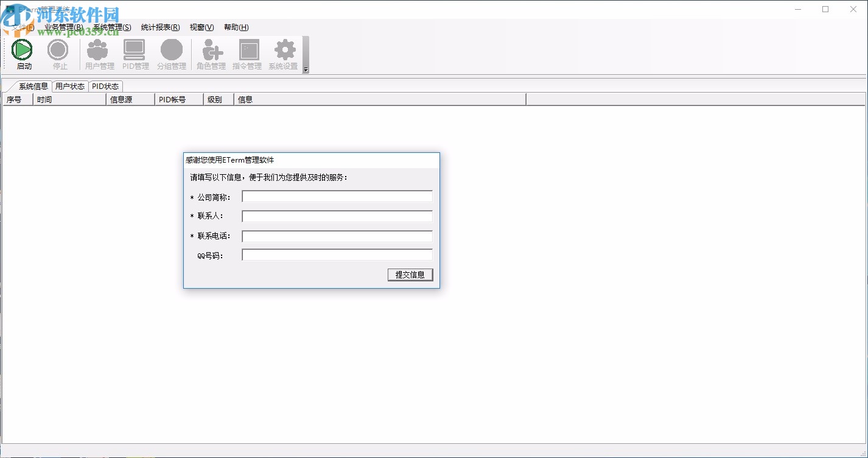Click the 启动 start icon
The height and width of the screenshot is (458, 868).
pos(23,54)
